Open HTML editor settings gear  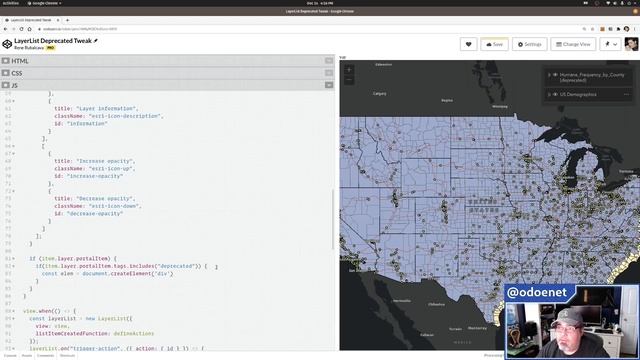[x=5, y=61]
